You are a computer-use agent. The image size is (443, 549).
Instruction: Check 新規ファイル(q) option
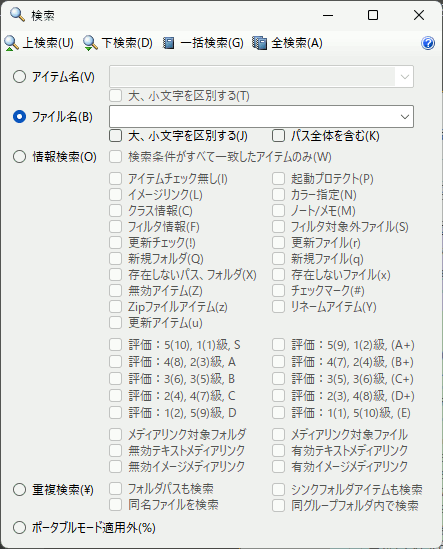278,259
